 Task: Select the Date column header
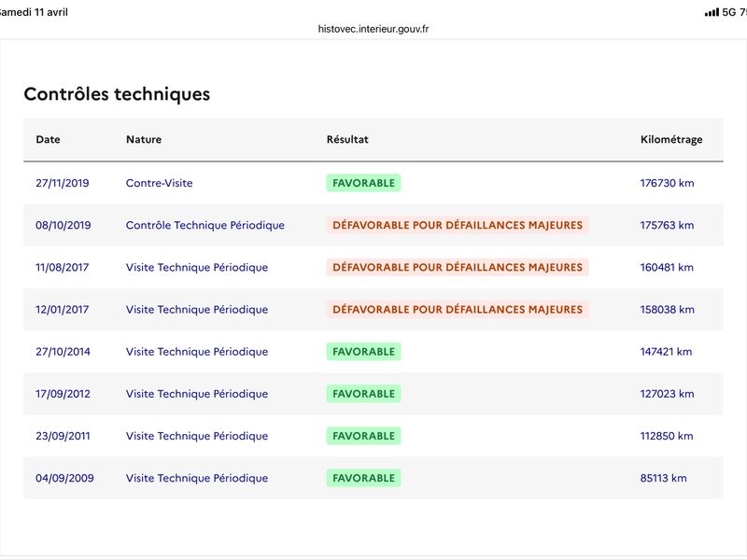click(x=49, y=139)
